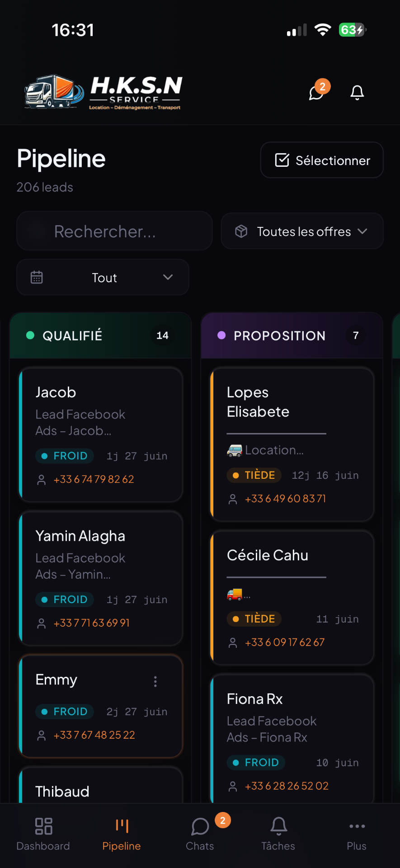Expand Toutes les offres dropdown
This screenshot has width=400, height=868.
pyautogui.click(x=302, y=231)
